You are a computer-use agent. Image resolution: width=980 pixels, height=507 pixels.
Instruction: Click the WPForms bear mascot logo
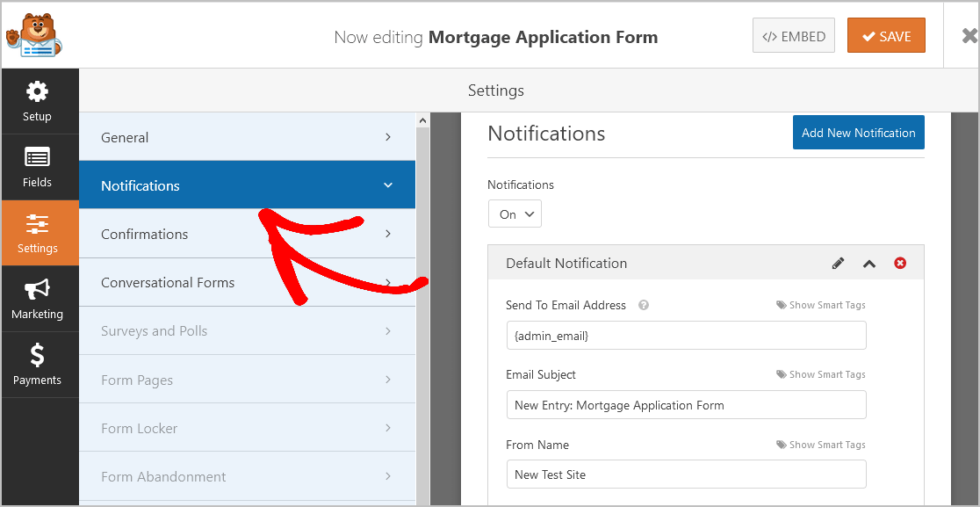coord(32,35)
